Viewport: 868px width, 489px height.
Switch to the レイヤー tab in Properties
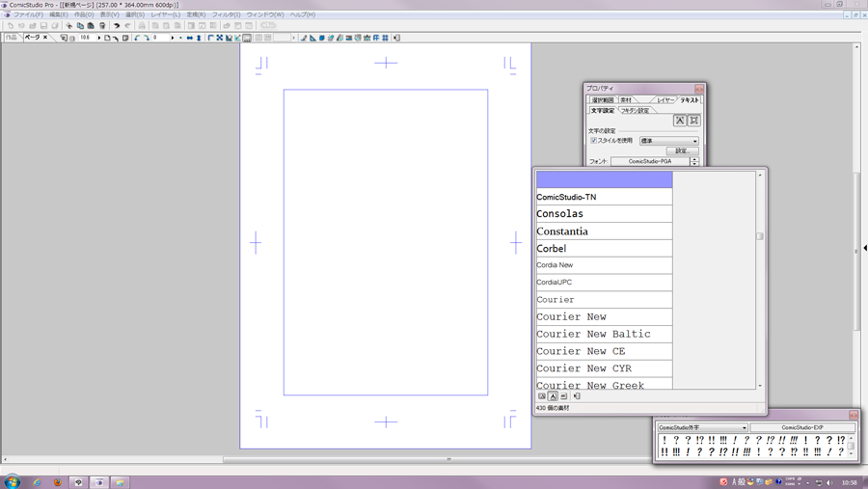pyautogui.click(x=665, y=100)
